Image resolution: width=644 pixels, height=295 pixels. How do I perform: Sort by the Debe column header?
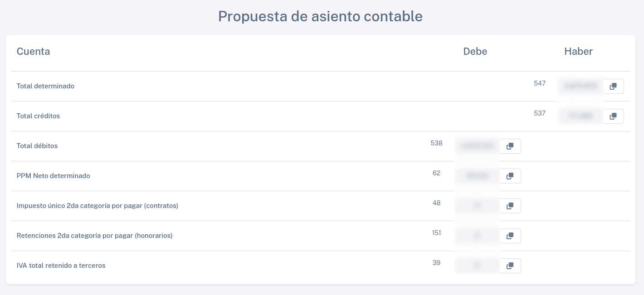tap(475, 51)
